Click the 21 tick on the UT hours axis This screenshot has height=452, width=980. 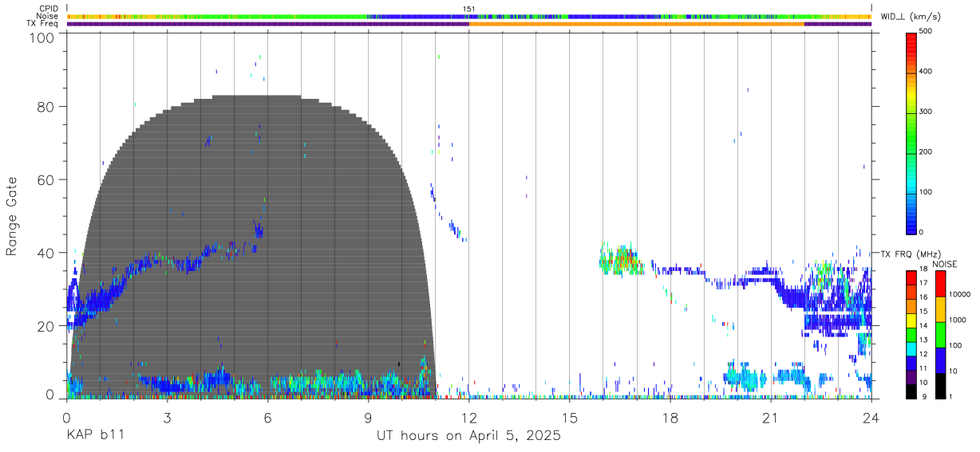[770, 418]
